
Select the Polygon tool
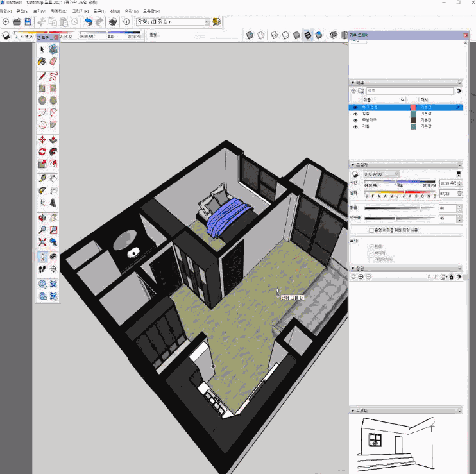[x=53, y=101]
